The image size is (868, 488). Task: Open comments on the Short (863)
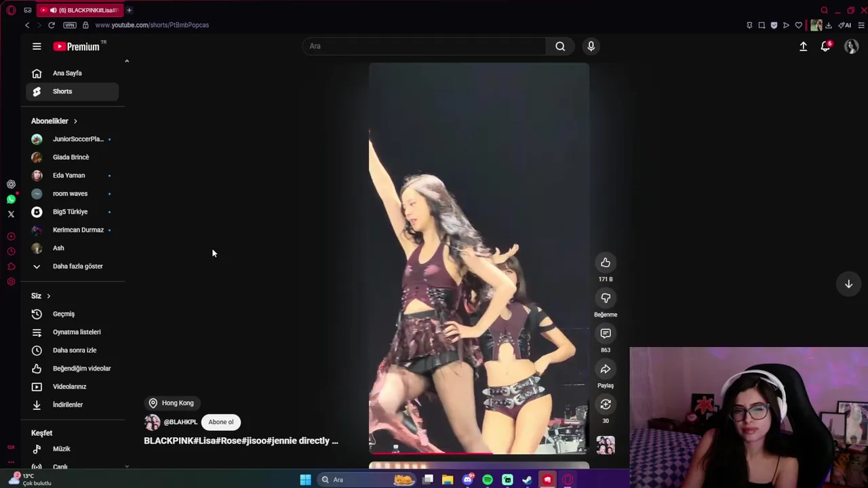606,333
